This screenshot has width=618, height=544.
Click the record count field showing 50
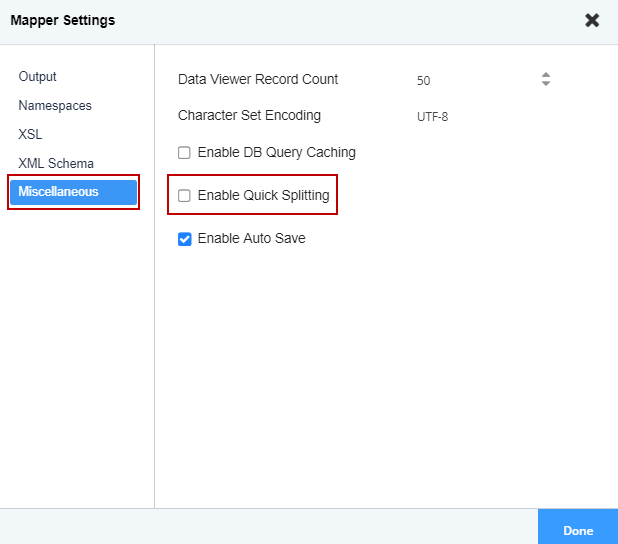(475, 80)
